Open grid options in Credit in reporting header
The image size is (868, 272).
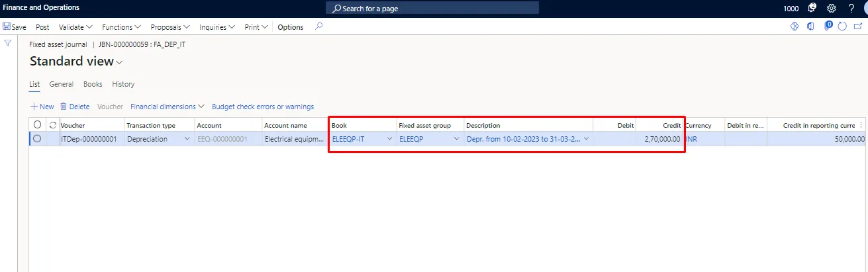point(861,125)
